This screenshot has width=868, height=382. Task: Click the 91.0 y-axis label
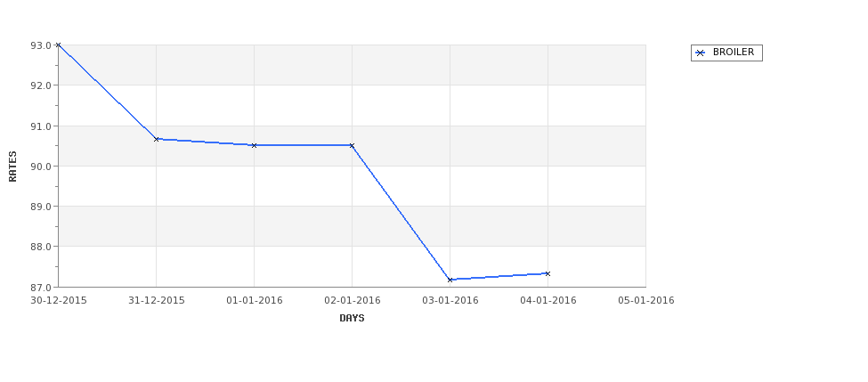41,126
